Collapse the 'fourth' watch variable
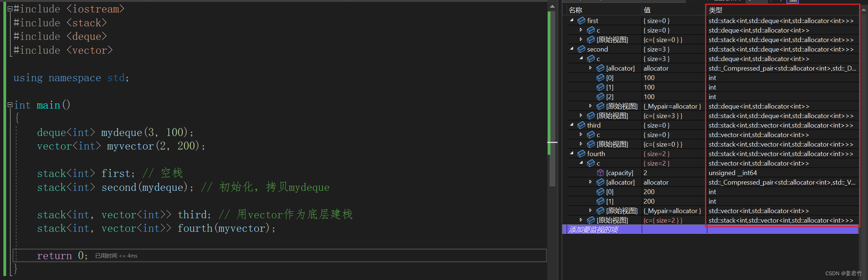 coord(572,154)
